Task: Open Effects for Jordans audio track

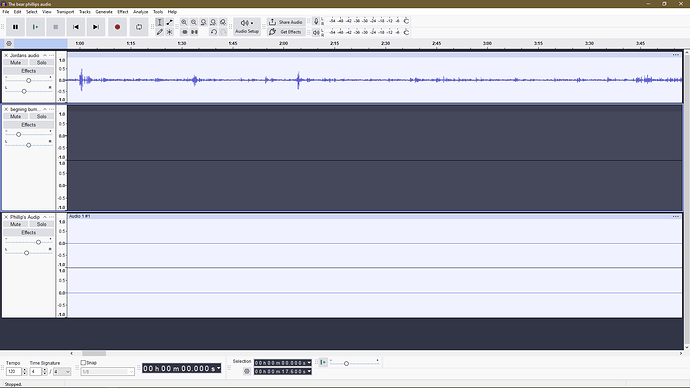Action: pos(29,71)
